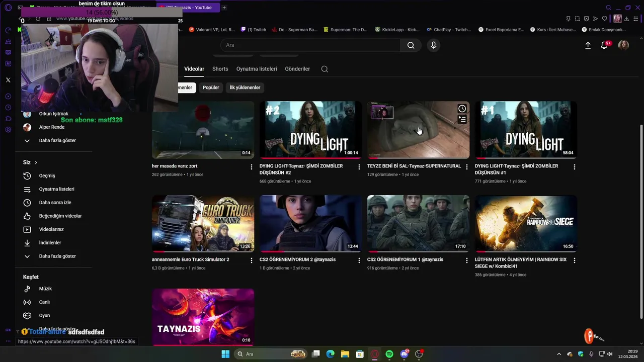644x362 pixels.
Task: Open the RAINBOW SIX SIEGE video thumbnail
Action: click(526, 223)
